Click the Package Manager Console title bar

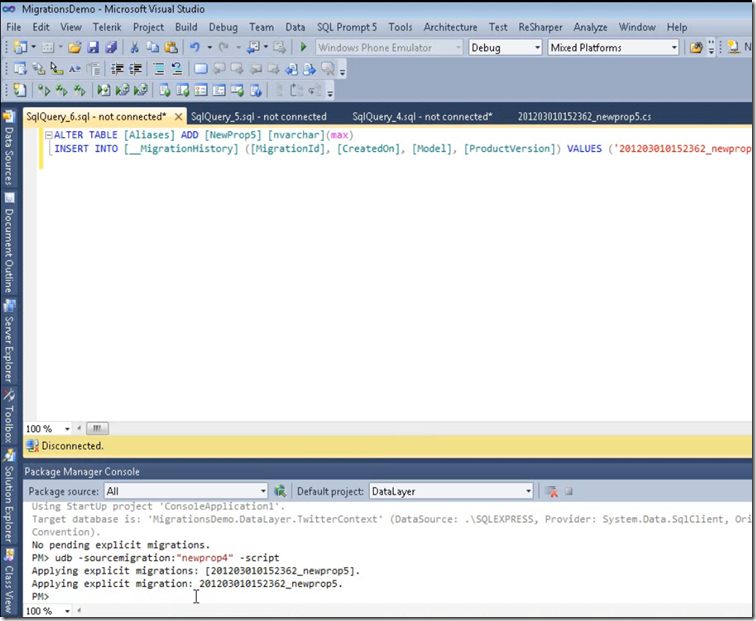click(x=387, y=472)
